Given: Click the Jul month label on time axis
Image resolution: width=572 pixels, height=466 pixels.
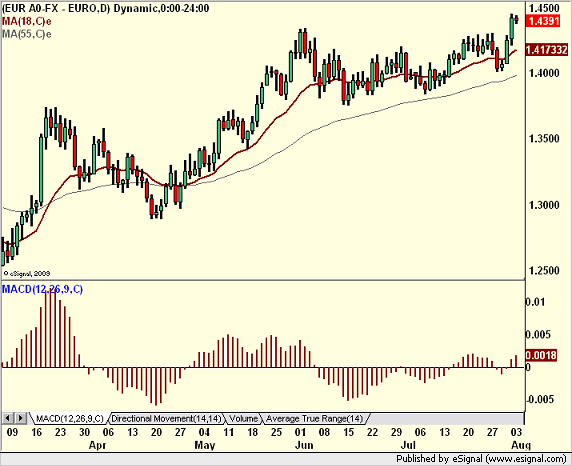Looking at the screenshot, I should [408, 445].
